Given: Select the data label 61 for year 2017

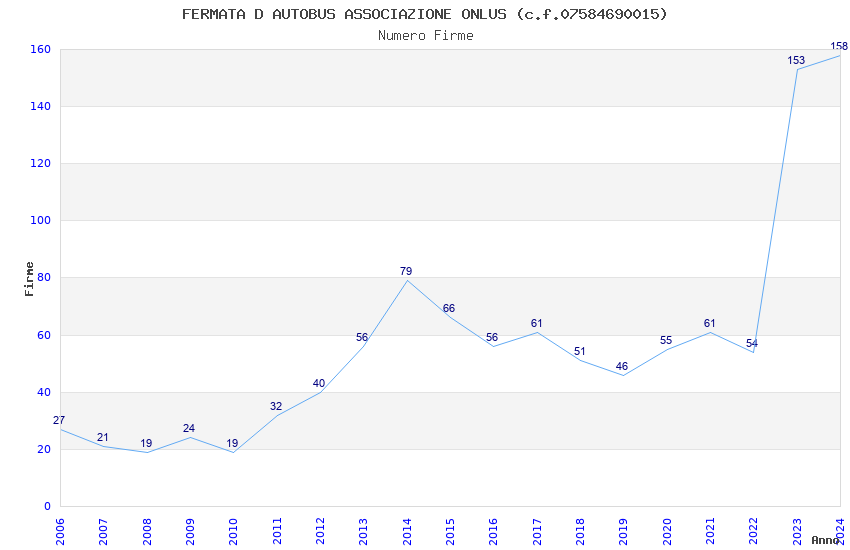Looking at the screenshot, I should (x=536, y=323).
